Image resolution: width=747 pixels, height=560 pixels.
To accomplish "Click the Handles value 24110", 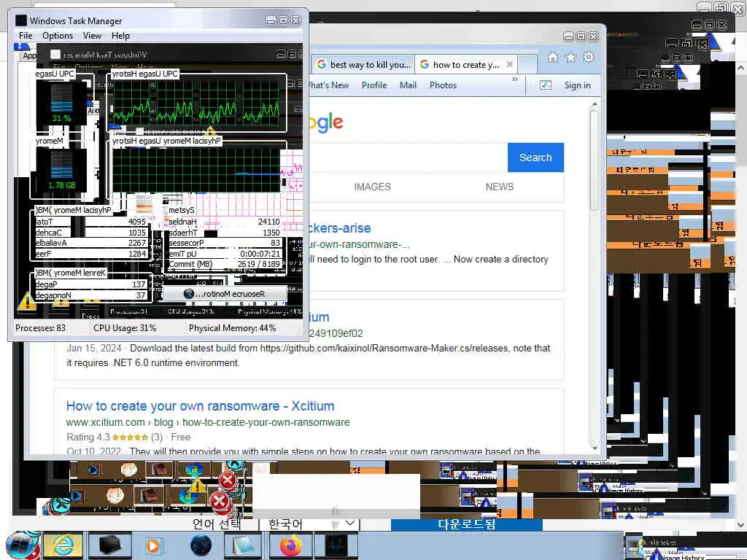I will tap(268, 222).
